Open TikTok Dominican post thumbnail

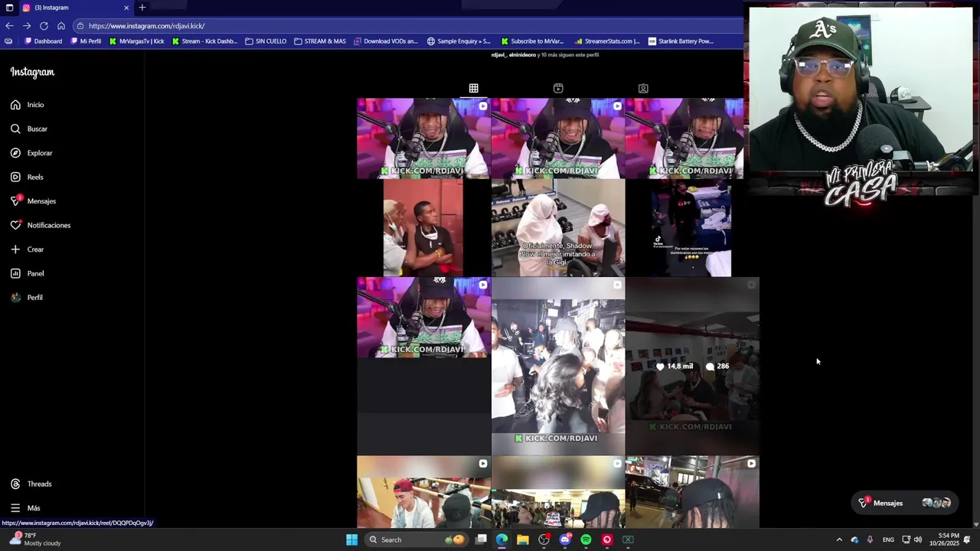693,228
